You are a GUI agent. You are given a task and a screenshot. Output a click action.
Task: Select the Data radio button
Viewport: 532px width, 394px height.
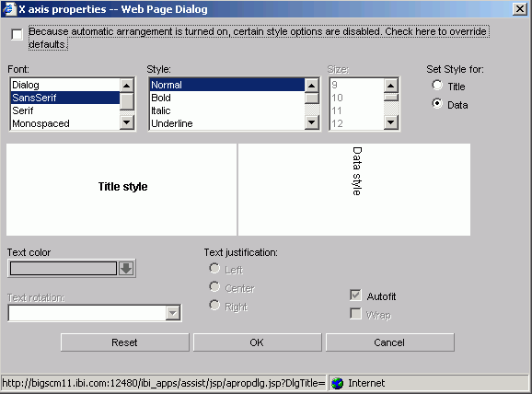(437, 103)
